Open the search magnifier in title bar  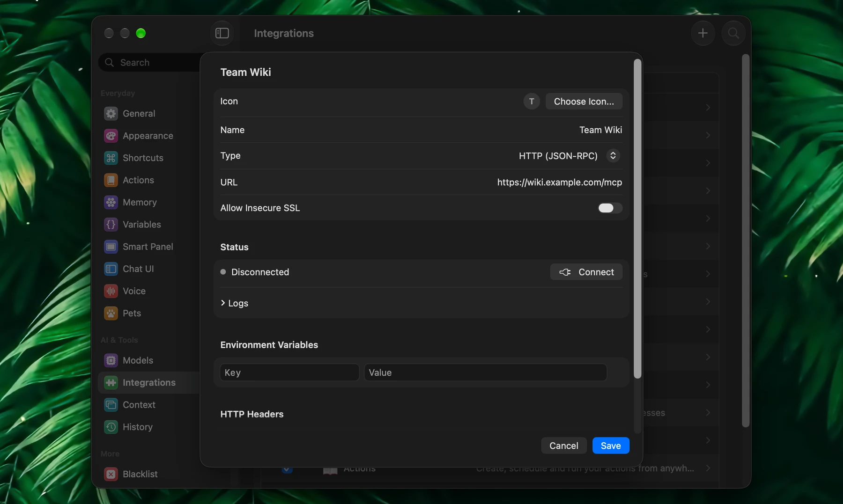(x=733, y=33)
